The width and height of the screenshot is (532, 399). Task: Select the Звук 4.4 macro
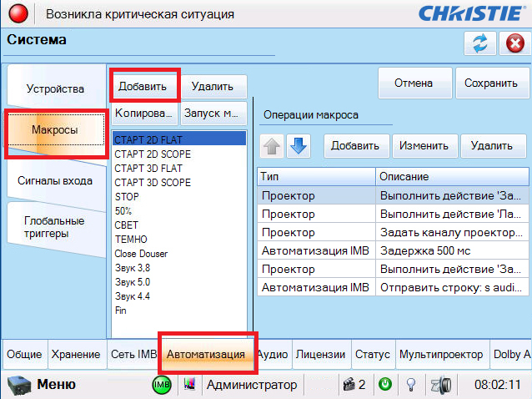pos(178,296)
